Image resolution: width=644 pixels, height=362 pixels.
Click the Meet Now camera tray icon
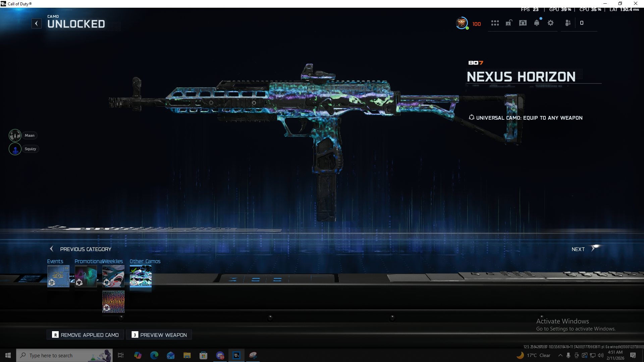[x=577, y=355]
